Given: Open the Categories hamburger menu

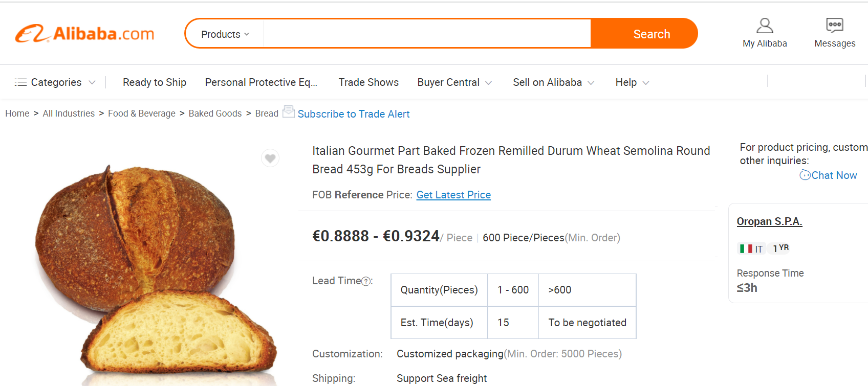Looking at the screenshot, I should (x=20, y=82).
